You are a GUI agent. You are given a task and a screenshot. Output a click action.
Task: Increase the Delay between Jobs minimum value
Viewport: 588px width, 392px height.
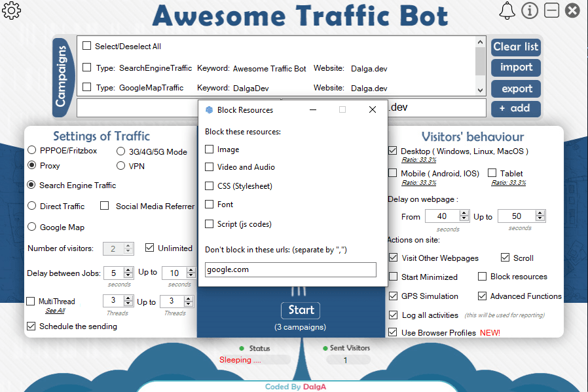click(128, 270)
